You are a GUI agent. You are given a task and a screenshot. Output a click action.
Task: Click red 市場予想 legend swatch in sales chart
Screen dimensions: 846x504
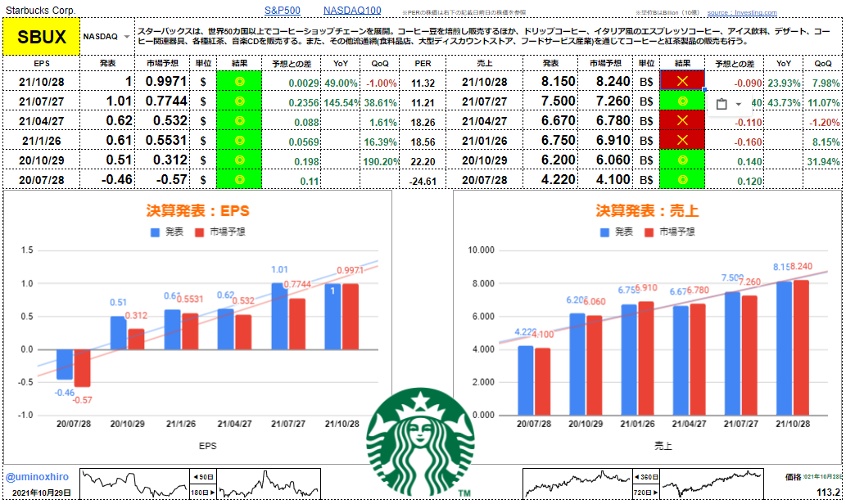[649, 232]
